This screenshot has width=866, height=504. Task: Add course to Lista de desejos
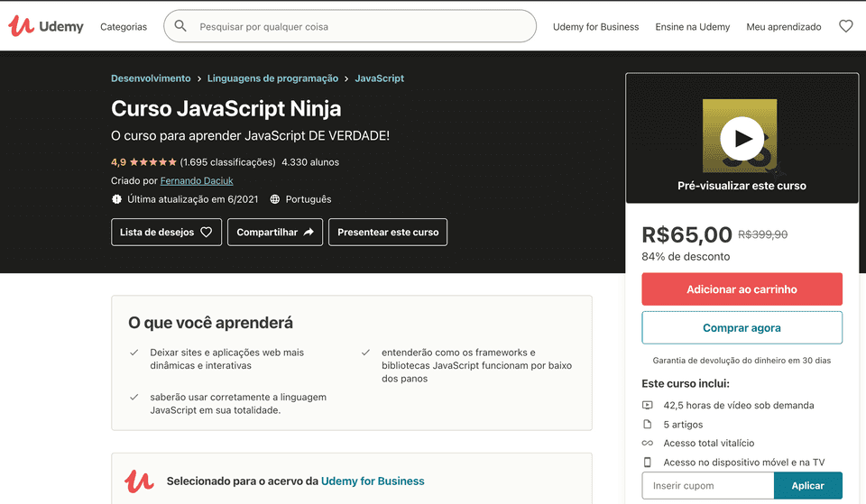click(x=166, y=233)
